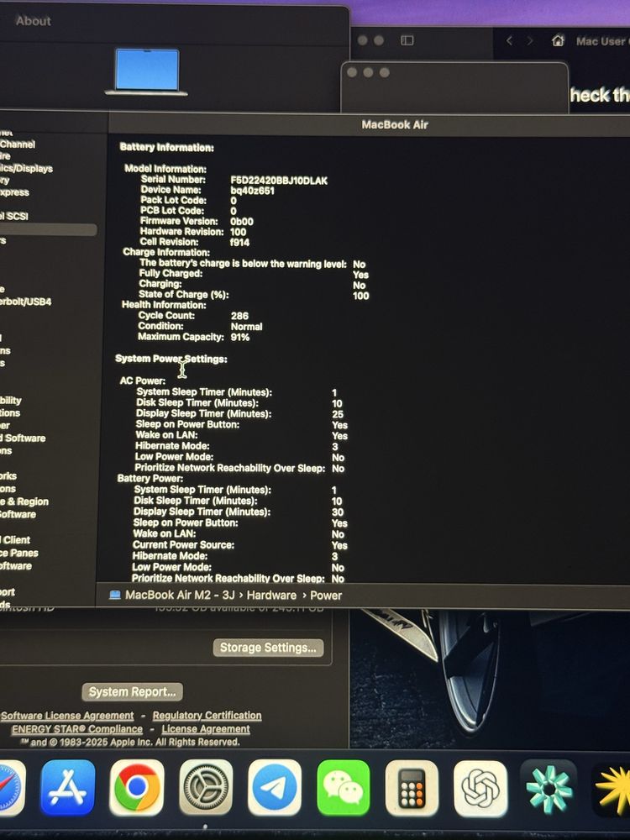Click device name bq40z651
Image resolution: width=630 pixels, height=840 pixels.
(252, 191)
